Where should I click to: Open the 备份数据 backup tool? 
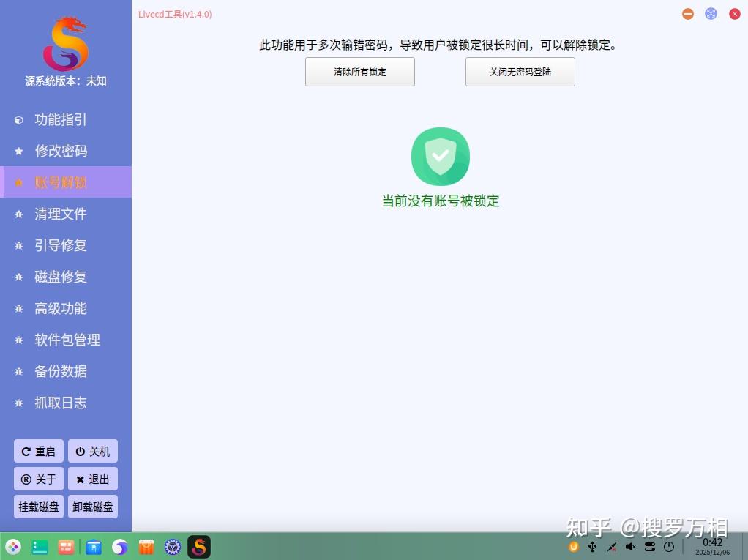60,371
